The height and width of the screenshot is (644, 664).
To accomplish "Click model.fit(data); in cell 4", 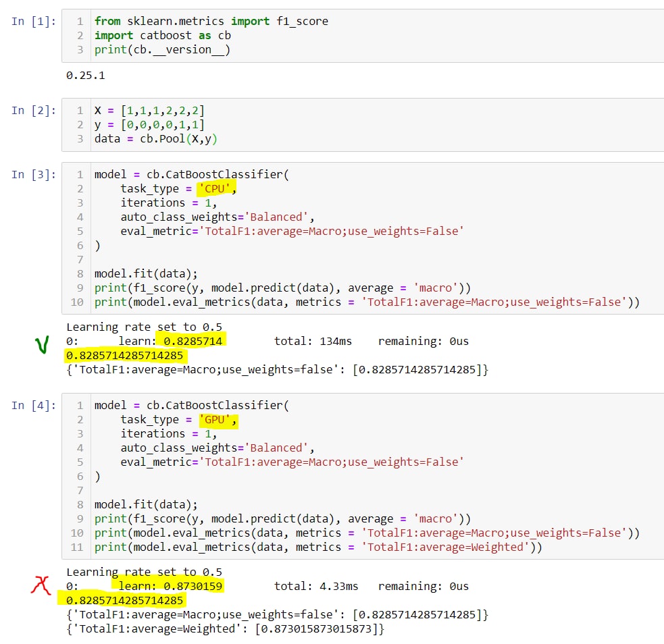I will click(x=146, y=505).
